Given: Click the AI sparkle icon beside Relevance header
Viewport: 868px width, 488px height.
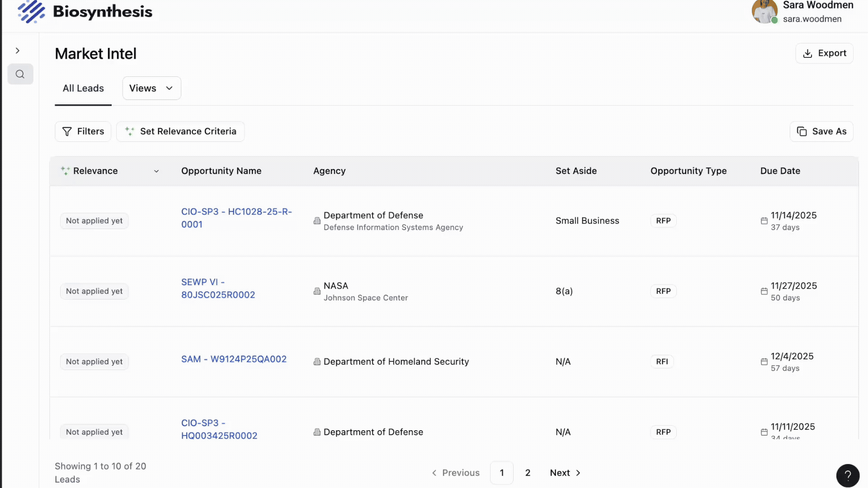Looking at the screenshot, I should (x=65, y=171).
